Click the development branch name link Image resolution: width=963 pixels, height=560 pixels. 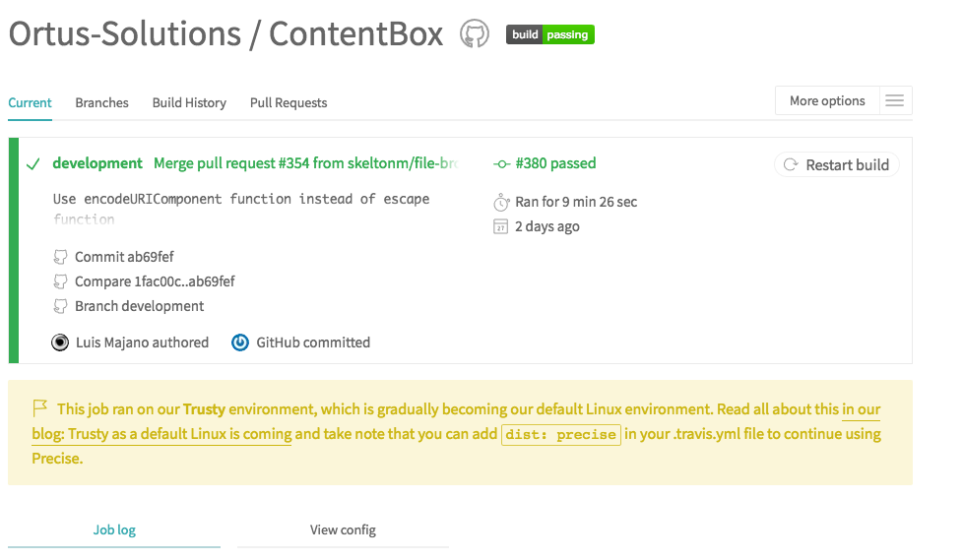coord(97,163)
